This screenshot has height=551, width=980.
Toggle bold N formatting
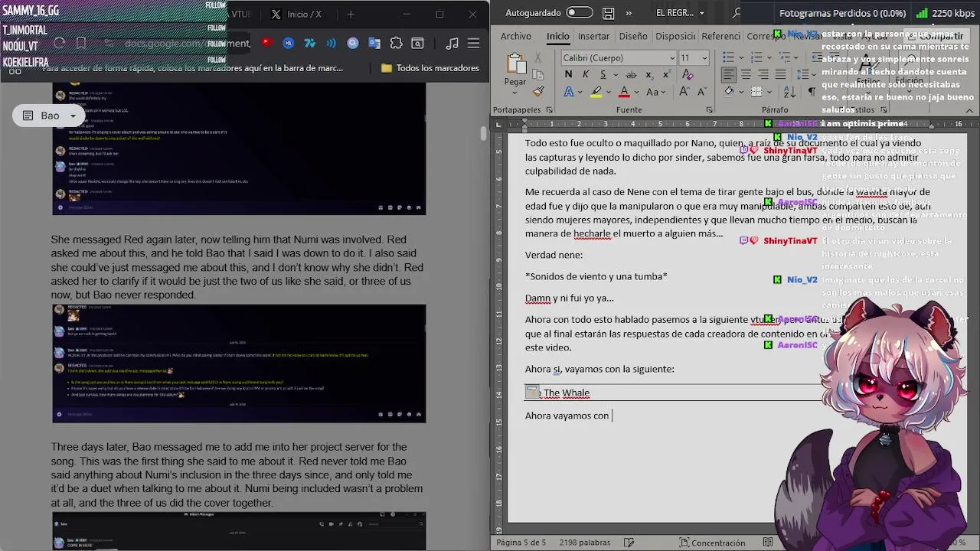coord(568,74)
